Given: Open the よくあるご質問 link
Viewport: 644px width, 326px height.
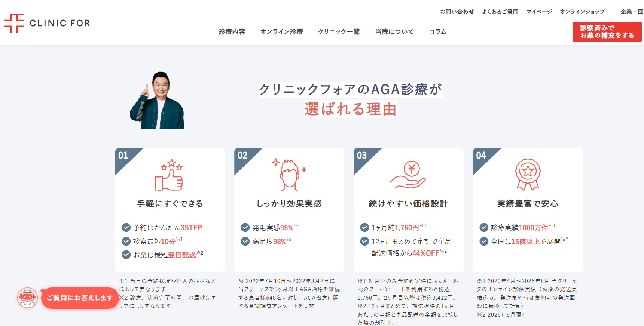Looking at the screenshot, I should pos(500,12).
